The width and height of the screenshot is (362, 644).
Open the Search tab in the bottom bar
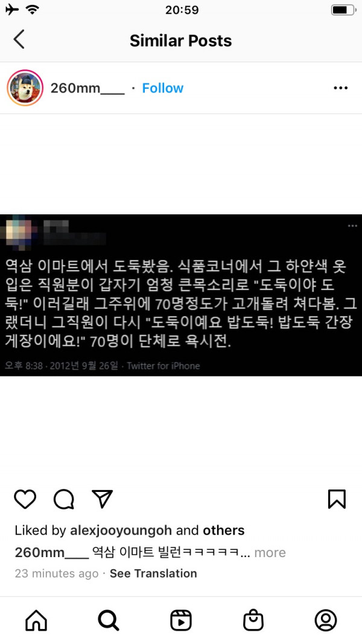pyautogui.click(x=109, y=620)
